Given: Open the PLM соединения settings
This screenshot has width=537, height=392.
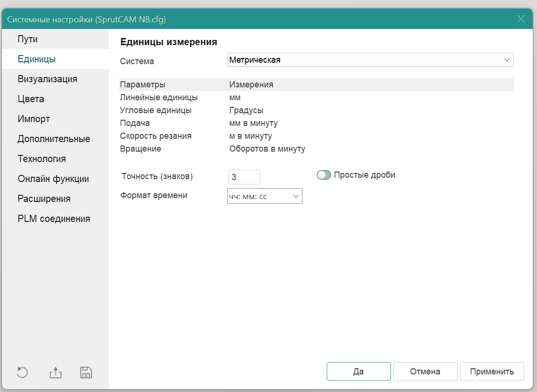Looking at the screenshot, I should [x=54, y=219].
